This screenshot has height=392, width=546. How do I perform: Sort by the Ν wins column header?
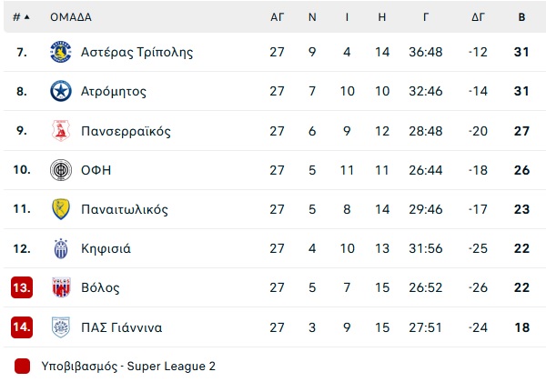pyautogui.click(x=312, y=17)
